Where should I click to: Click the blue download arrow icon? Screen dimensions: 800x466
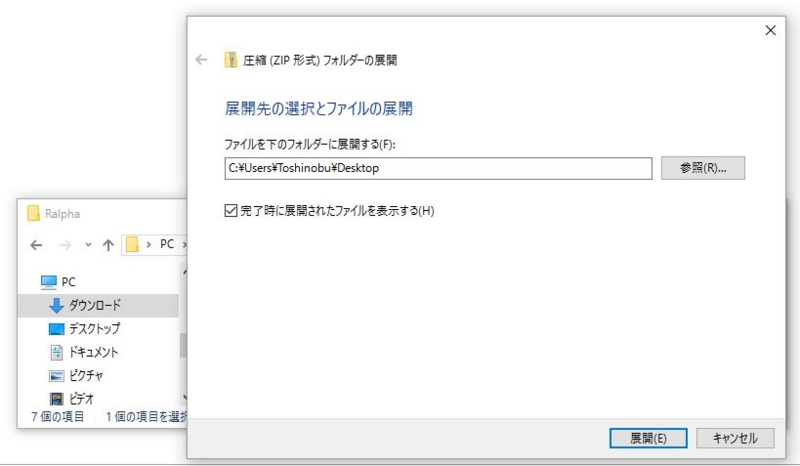point(56,306)
